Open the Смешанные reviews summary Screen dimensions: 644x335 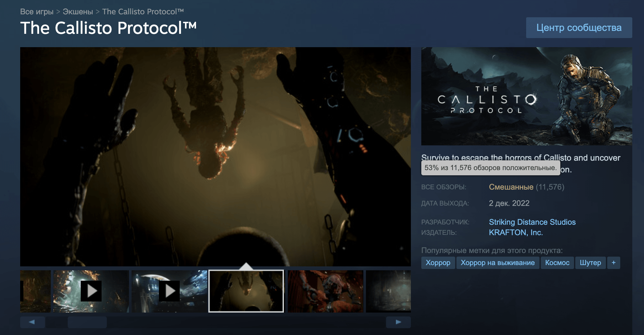(511, 187)
